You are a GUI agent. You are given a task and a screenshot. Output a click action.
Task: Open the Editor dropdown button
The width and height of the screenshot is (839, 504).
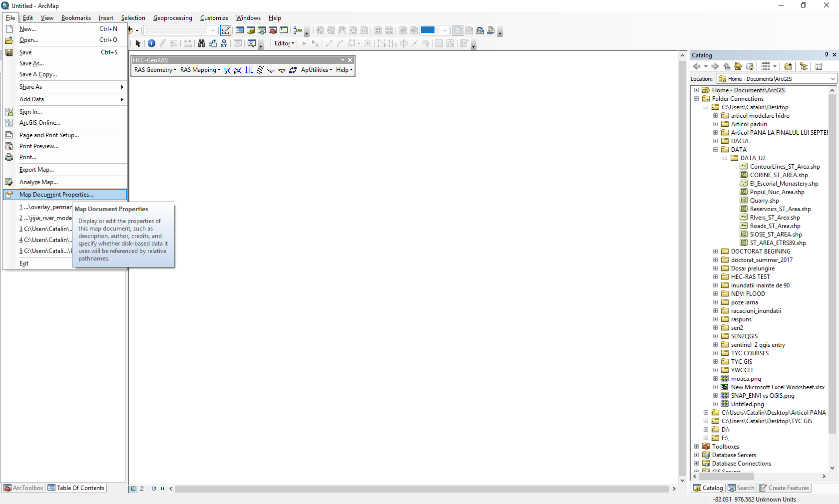point(284,43)
